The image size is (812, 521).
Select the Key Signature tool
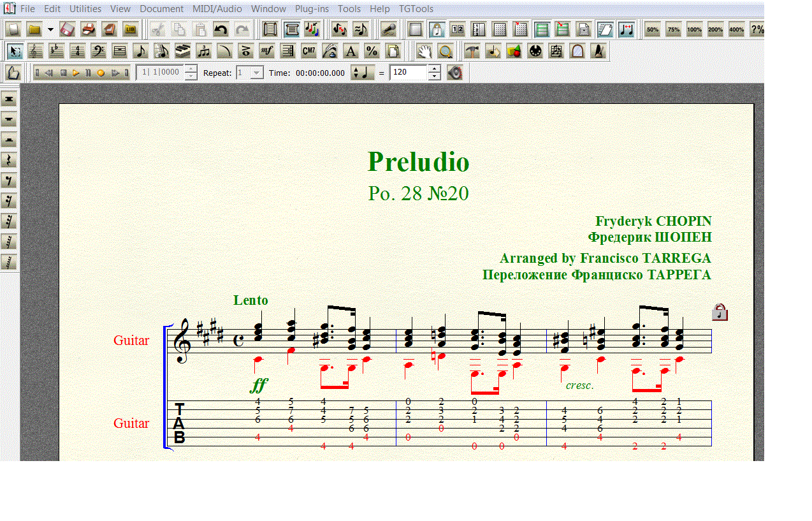(x=57, y=51)
